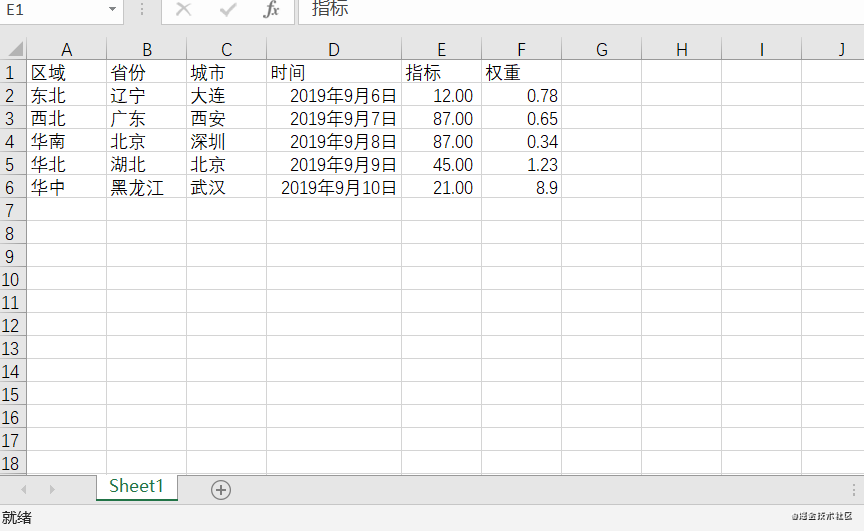The width and height of the screenshot is (864, 531).
Task: Click the date cell 2019年9月6日
Action: 334,95
